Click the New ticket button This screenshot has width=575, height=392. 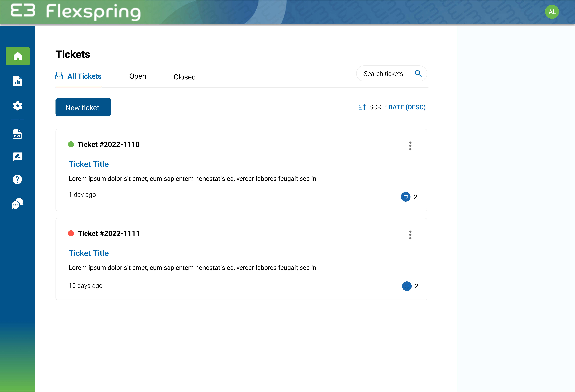tap(83, 107)
